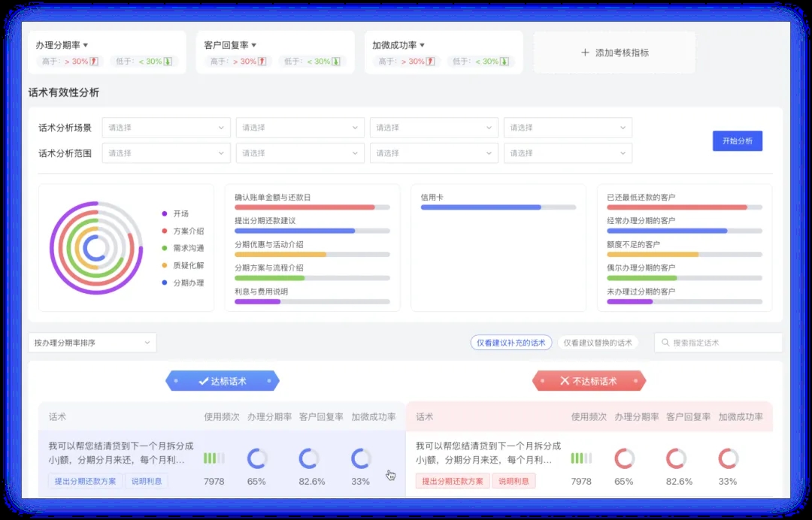The width and height of the screenshot is (812, 520).
Task: Click the plus icon for 添加考核指标
Action: (x=585, y=53)
